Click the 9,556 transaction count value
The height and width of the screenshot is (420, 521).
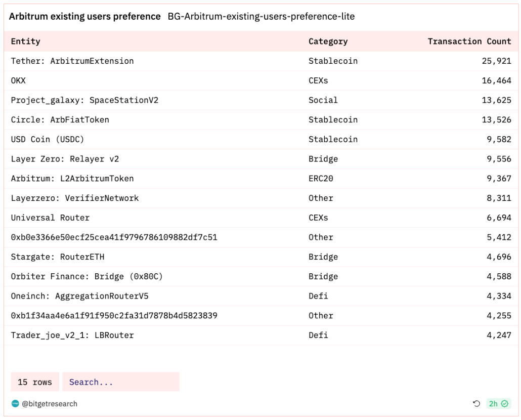click(499, 159)
